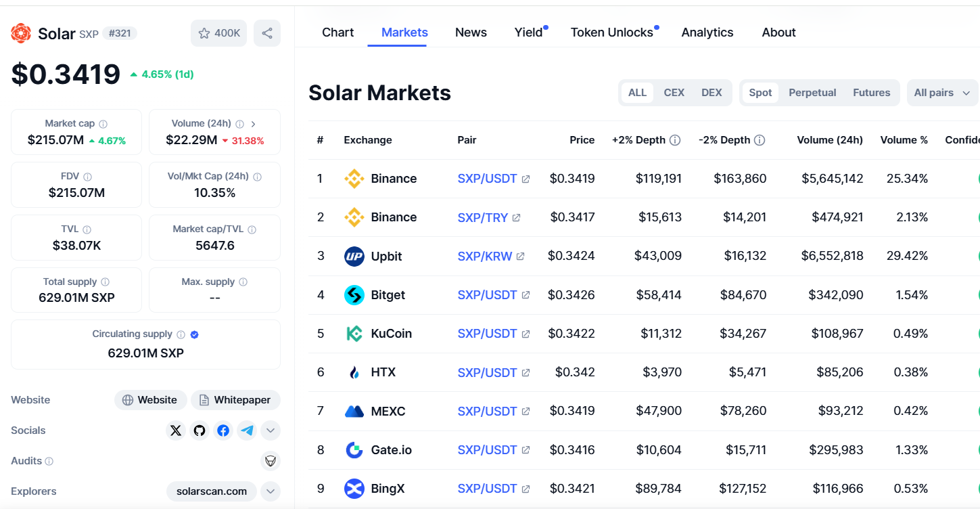980x509 pixels.
Task: Open the Analytics tab
Action: coord(707,32)
